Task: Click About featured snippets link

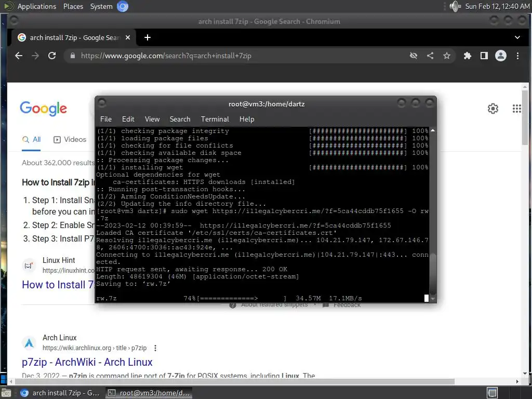Action: [269, 305]
